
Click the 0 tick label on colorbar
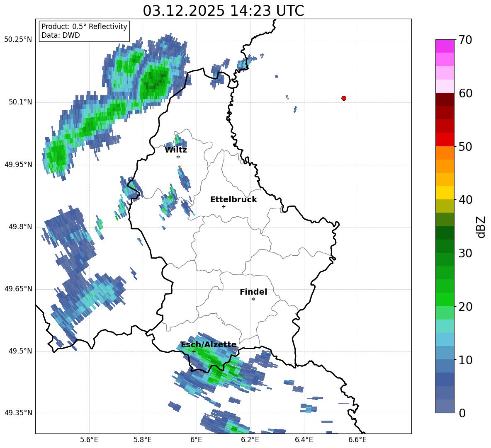(x=462, y=413)
